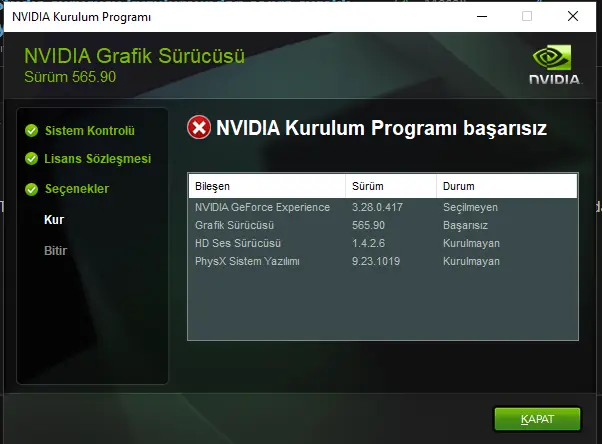Click the disabled maximize window button

pos(527,17)
